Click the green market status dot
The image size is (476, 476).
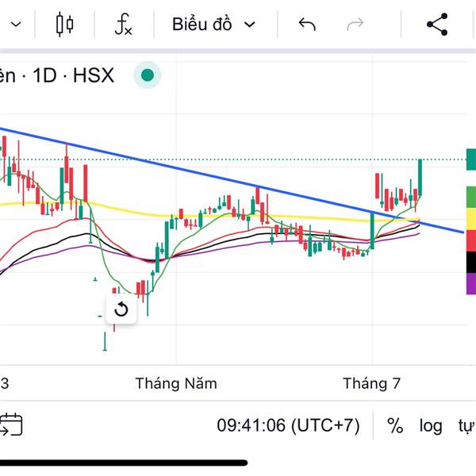pos(148,75)
